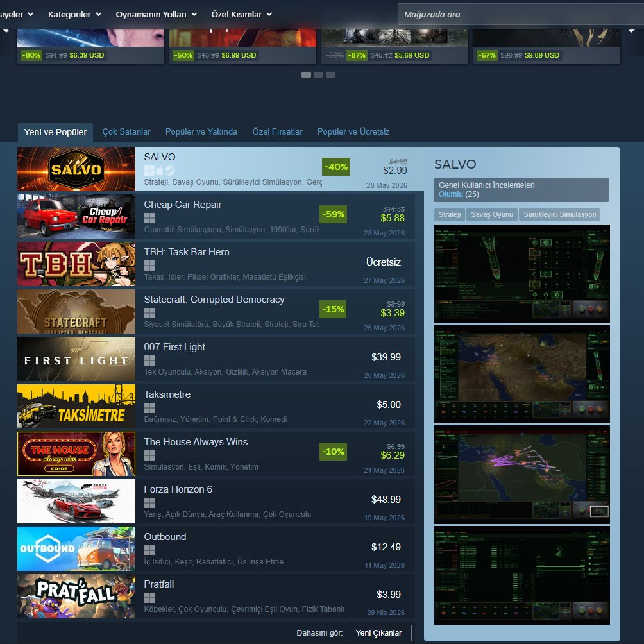The width and height of the screenshot is (644, 644).
Task: Open the Outbound game thumbnail
Action: point(76,548)
